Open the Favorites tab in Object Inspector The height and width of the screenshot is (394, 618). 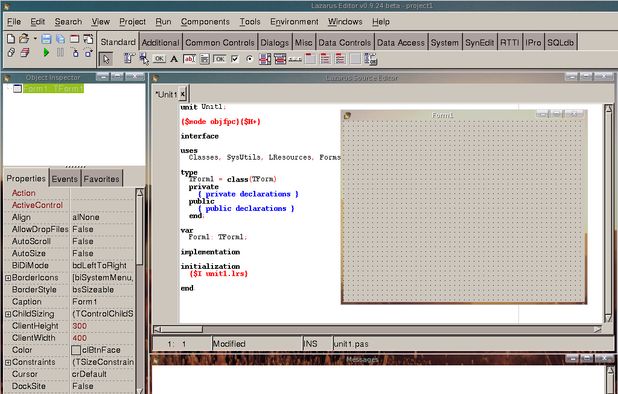pos(101,179)
